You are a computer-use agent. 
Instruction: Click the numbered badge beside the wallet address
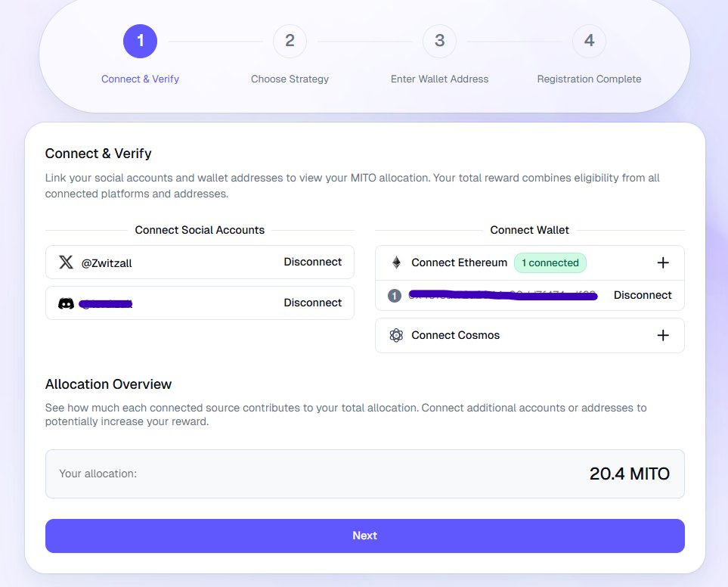click(x=394, y=295)
